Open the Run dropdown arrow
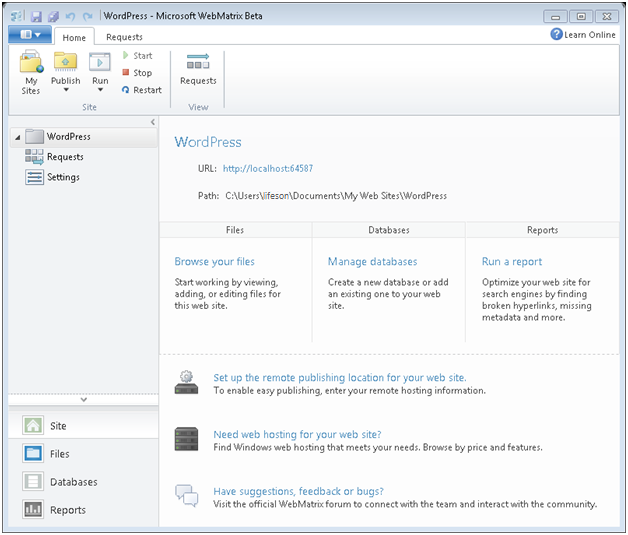 coord(100,90)
